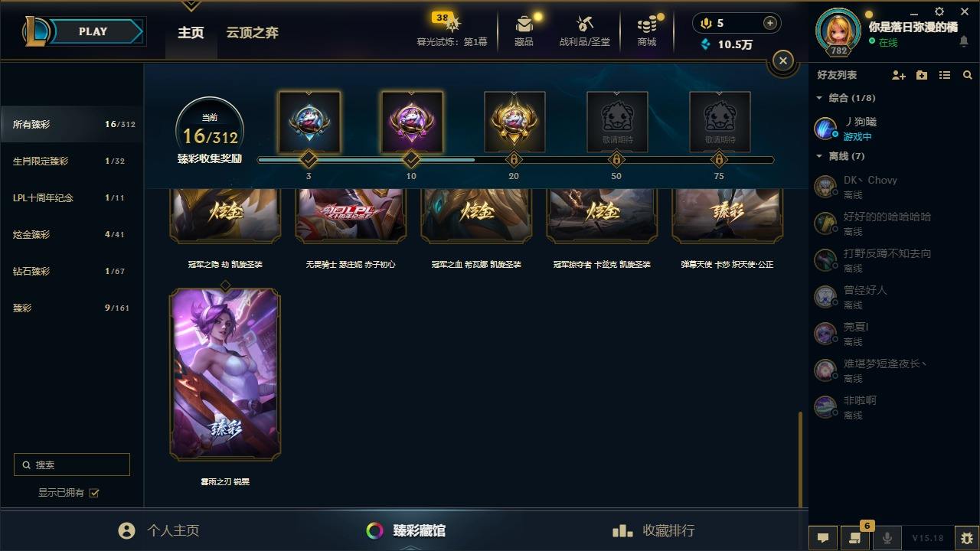Image resolution: width=980 pixels, height=551 pixels.
Task: Click the 20 reward milestone lock marker
Action: pos(514,160)
